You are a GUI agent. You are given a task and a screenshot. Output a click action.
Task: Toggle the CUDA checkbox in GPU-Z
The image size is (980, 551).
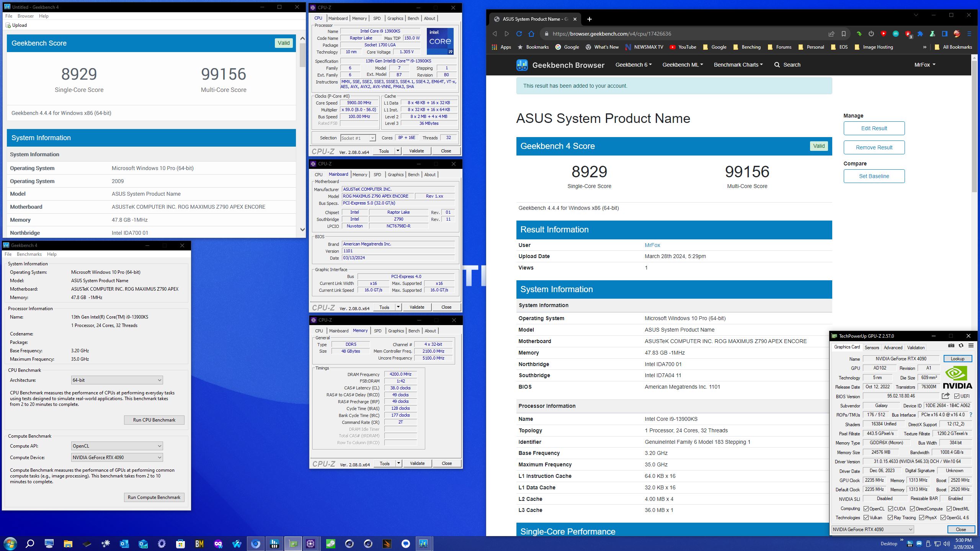tap(891, 509)
